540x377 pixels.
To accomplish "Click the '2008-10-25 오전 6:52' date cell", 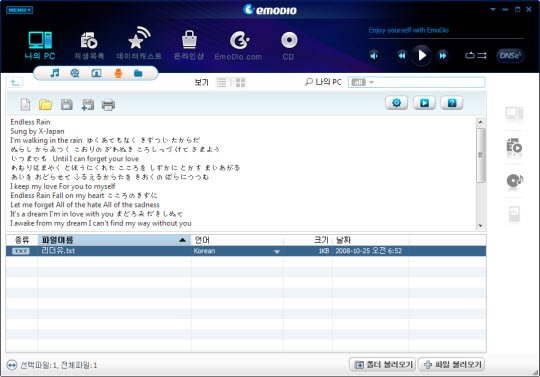I will tap(368, 251).
